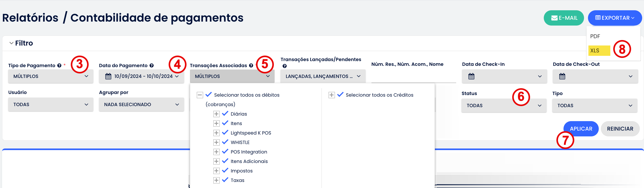Click the calendar icon in Data de Check-Out
Viewport: 644px width, 188px height.
(562, 76)
